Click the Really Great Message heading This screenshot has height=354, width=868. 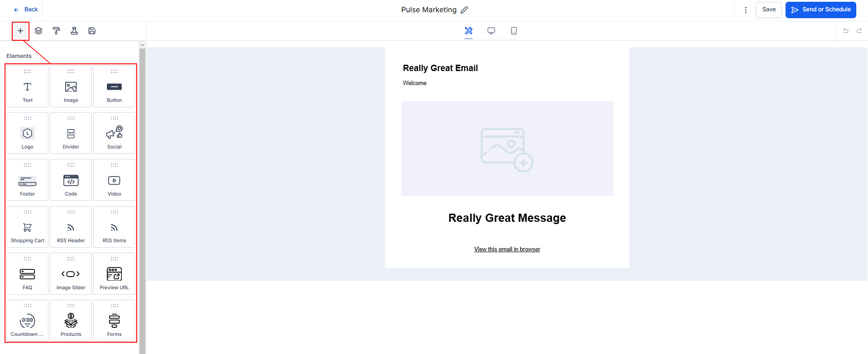point(507,218)
